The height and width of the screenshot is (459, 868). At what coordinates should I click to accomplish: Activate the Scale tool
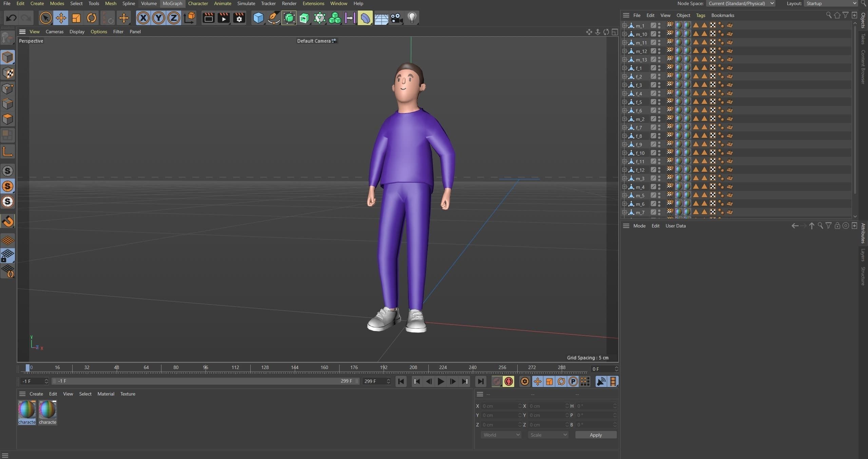(76, 18)
